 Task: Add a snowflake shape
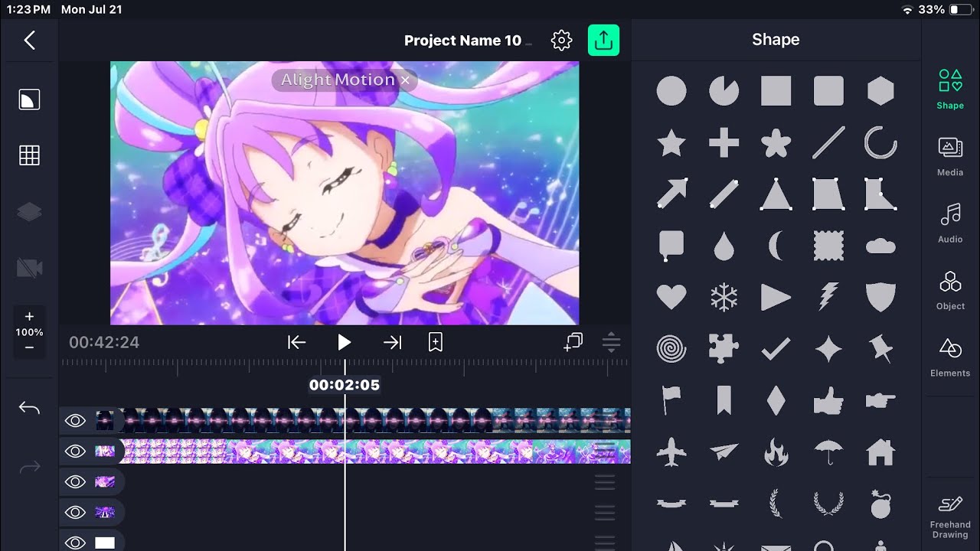(724, 297)
